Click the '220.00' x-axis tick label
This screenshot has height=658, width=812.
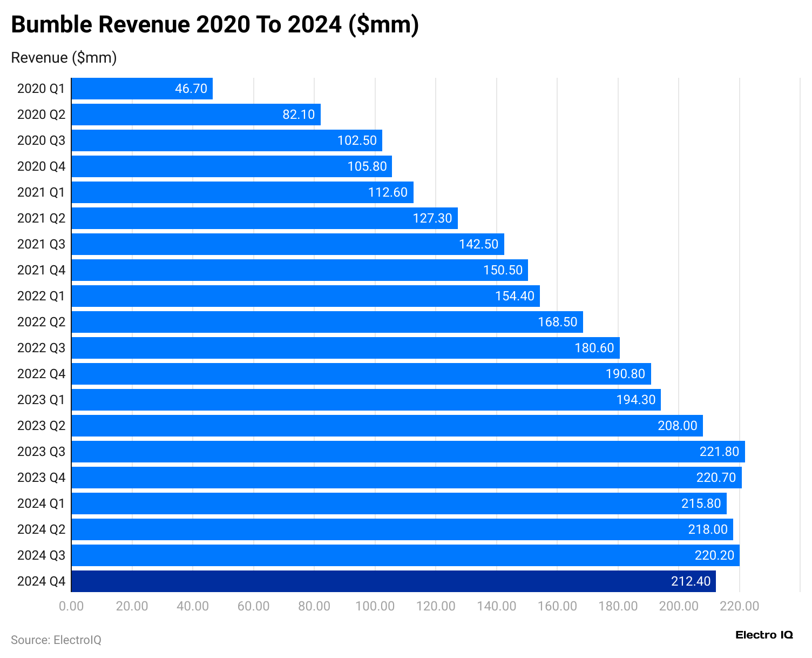point(740,606)
